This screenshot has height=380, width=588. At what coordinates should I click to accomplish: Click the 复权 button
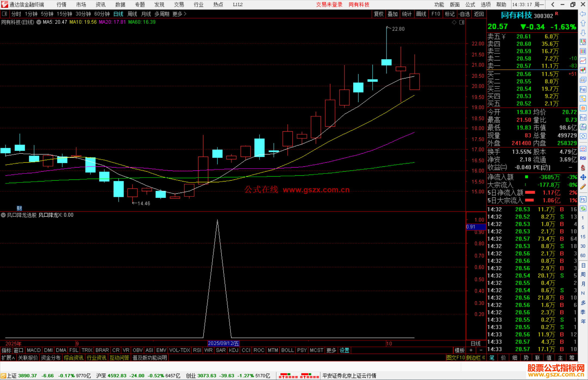coord(378,14)
